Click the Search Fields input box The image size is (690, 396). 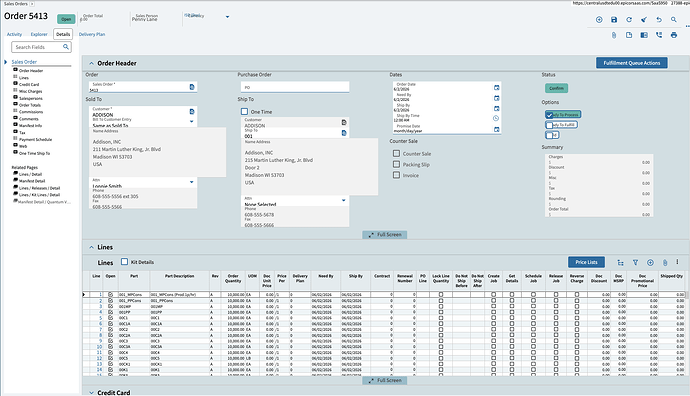[41, 47]
